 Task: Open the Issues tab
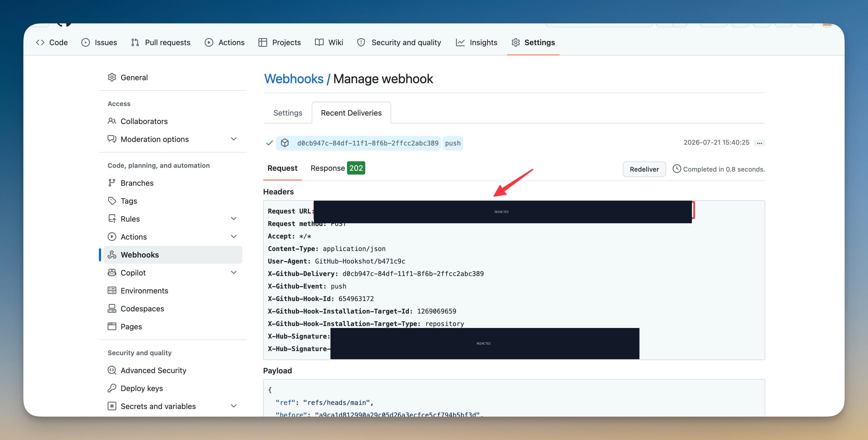[x=99, y=42]
